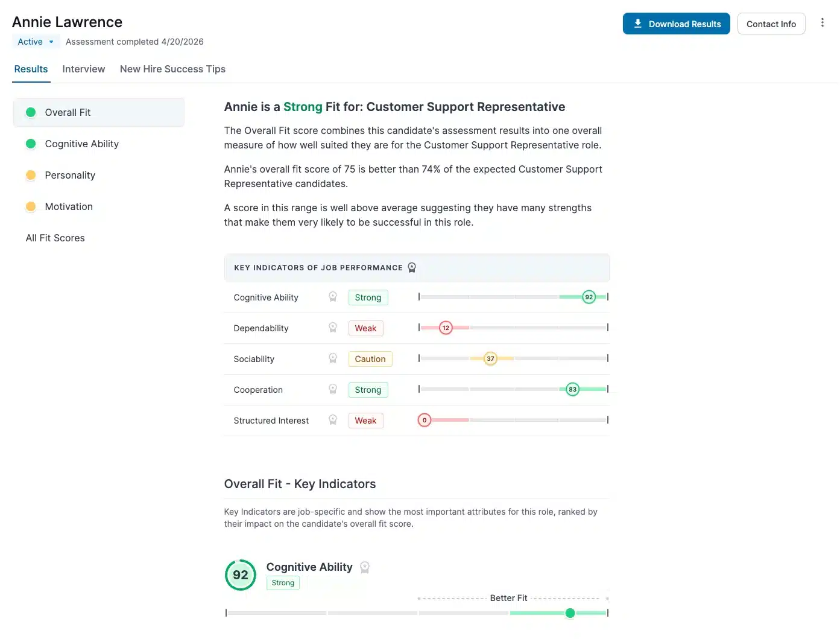Viewport: 840px width, 639px height.
Task: Click the Download Results button
Action: point(677,24)
